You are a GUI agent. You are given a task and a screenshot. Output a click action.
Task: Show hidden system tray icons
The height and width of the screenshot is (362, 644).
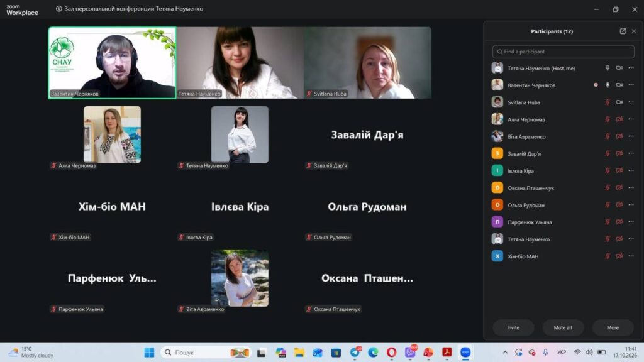[505, 352]
